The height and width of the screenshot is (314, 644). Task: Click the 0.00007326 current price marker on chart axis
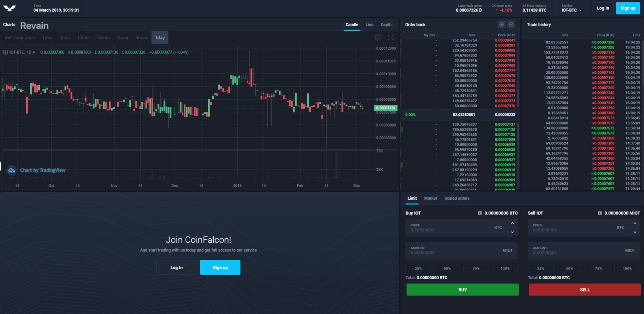(x=386, y=108)
